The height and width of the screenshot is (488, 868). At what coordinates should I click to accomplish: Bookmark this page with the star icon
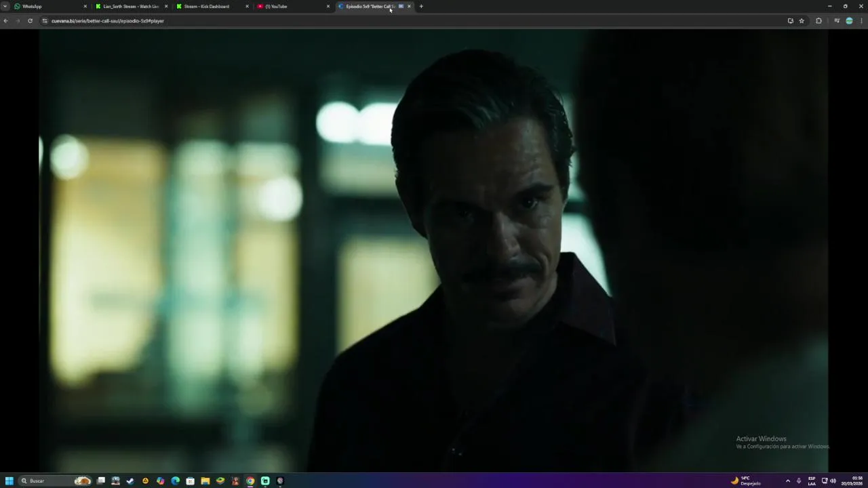(x=802, y=21)
